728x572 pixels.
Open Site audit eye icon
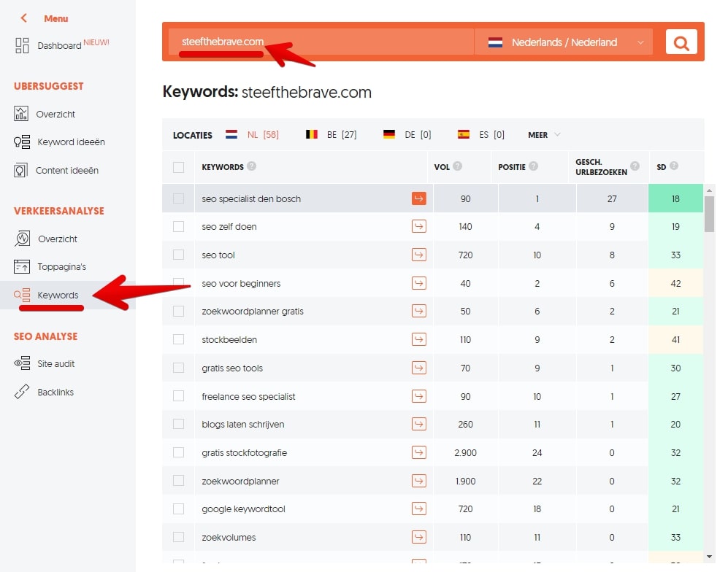pyautogui.click(x=22, y=363)
